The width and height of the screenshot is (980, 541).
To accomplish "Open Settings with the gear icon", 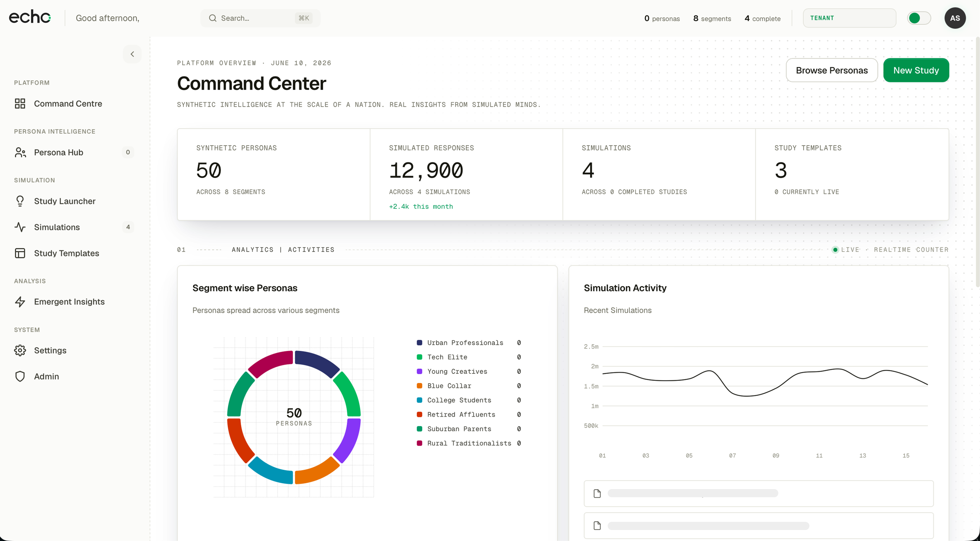I will tap(20, 350).
